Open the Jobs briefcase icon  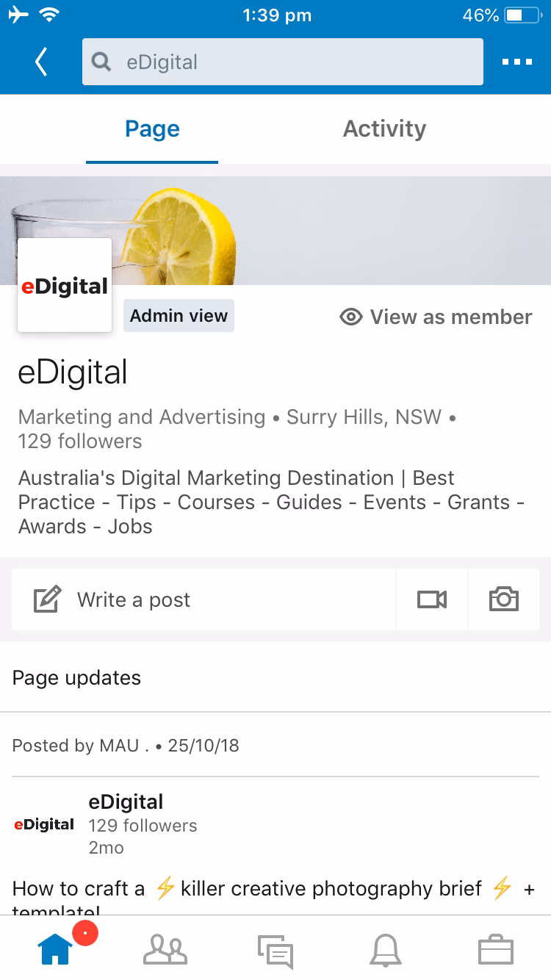click(x=495, y=951)
